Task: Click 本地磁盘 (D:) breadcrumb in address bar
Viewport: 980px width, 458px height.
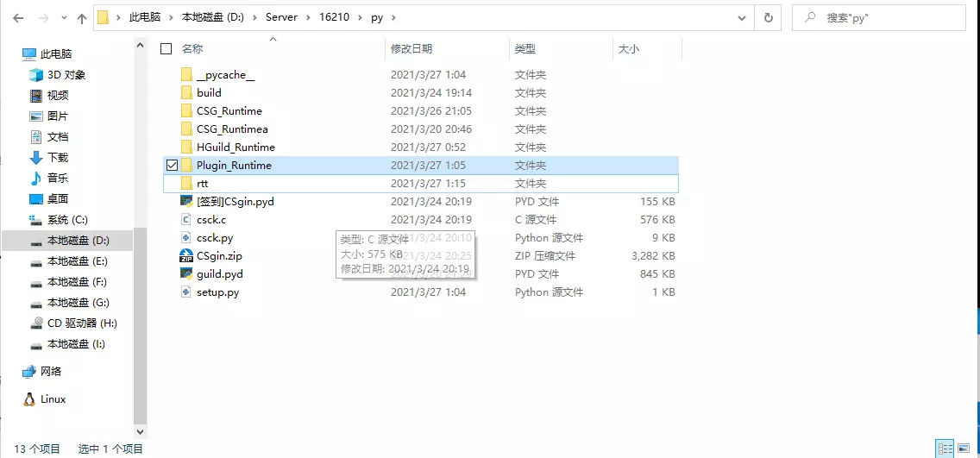Action: [x=211, y=18]
